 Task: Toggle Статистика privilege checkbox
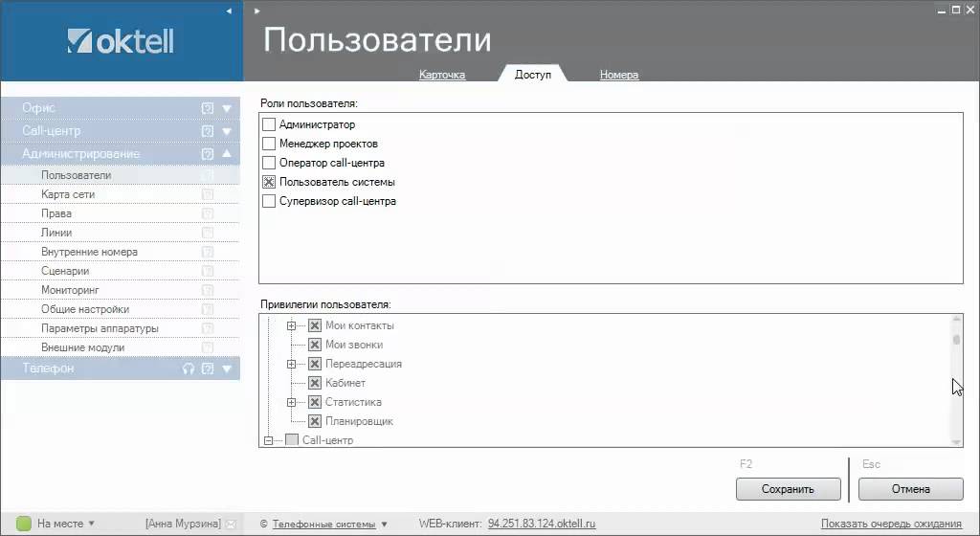[315, 402]
